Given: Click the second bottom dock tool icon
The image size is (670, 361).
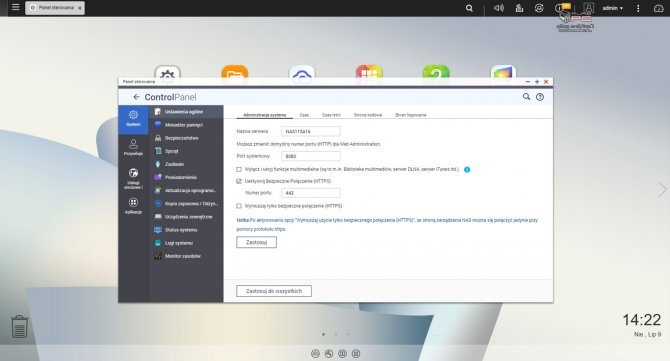Looking at the screenshot, I should (x=329, y=354).
